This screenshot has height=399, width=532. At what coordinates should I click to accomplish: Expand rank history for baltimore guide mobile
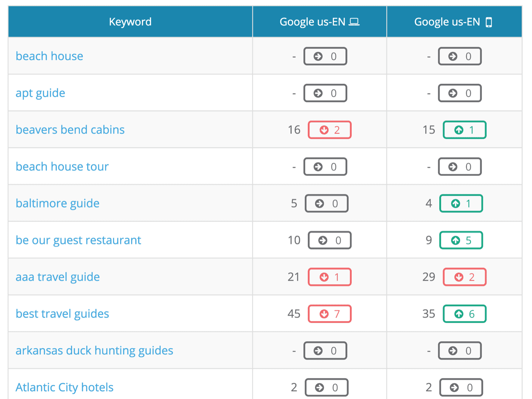point(461,203)
